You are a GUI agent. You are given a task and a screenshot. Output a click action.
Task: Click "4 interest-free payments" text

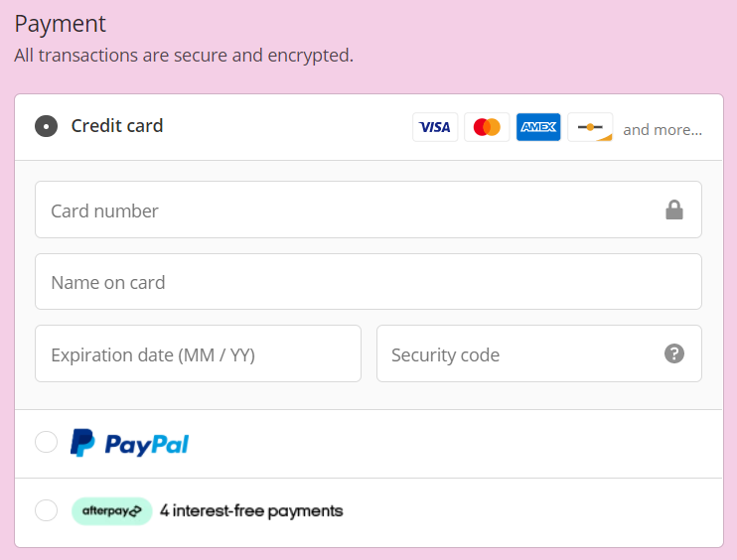click(x=251, y=511)
